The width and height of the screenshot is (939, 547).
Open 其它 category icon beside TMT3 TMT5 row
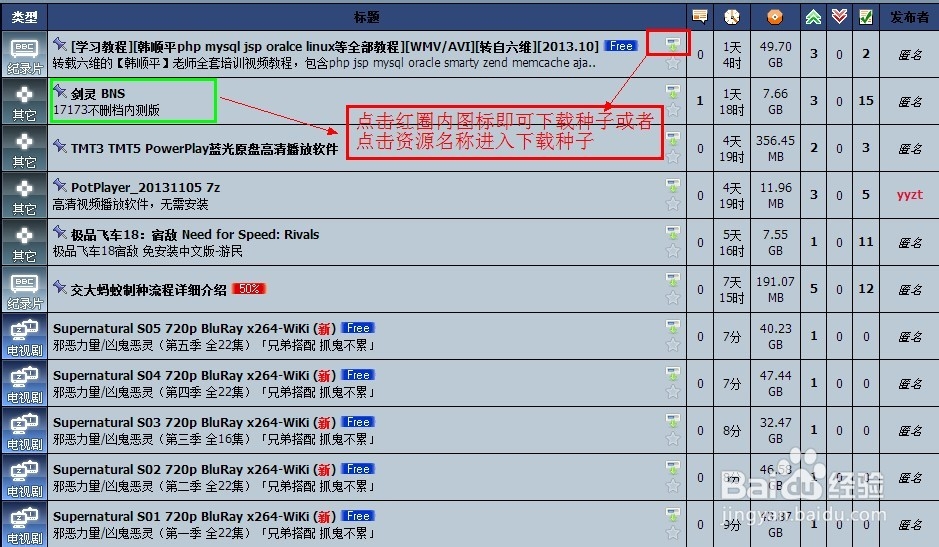pos(24,149)
